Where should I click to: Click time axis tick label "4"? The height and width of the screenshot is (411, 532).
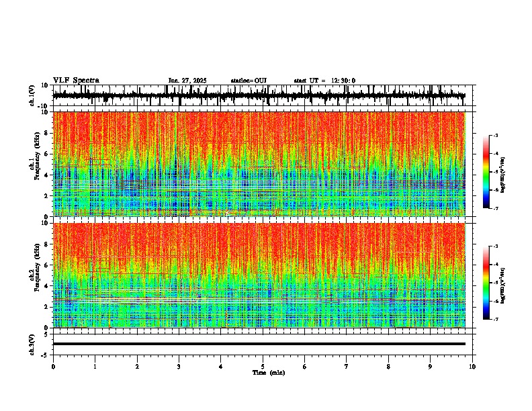(x=221, y=367)
